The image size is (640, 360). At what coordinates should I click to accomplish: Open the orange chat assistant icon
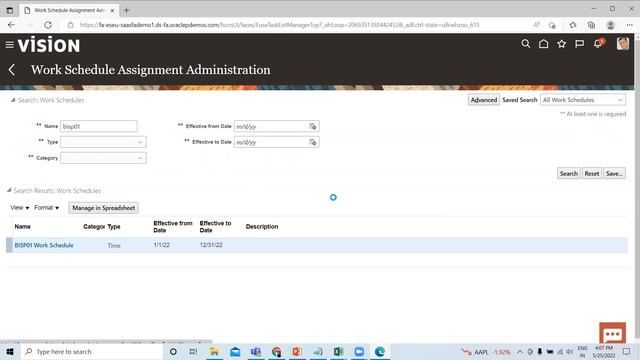612,333
